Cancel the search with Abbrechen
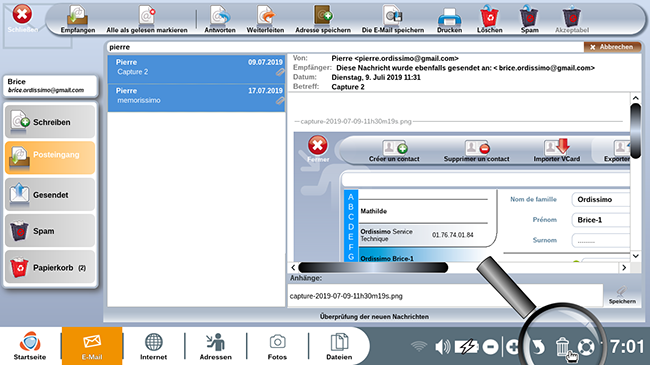This screenshot has height=365, width=650. (x=612, y=47)
